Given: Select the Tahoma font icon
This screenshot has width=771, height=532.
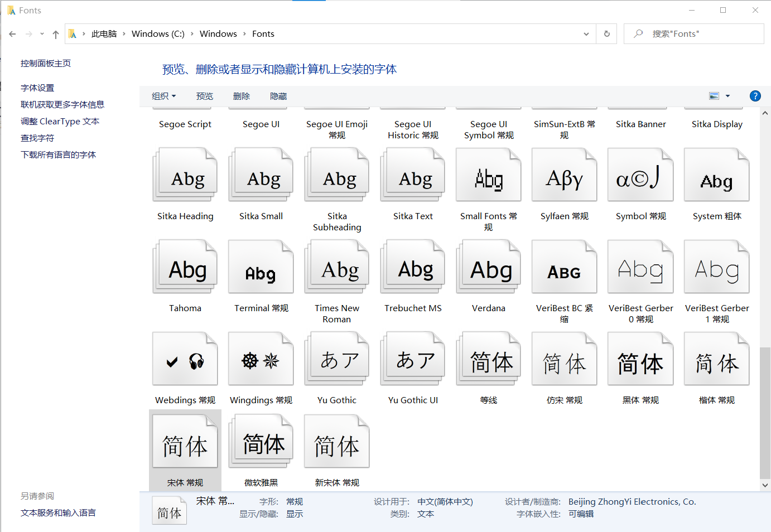Looking at the screenshot, I should [185, 266].
